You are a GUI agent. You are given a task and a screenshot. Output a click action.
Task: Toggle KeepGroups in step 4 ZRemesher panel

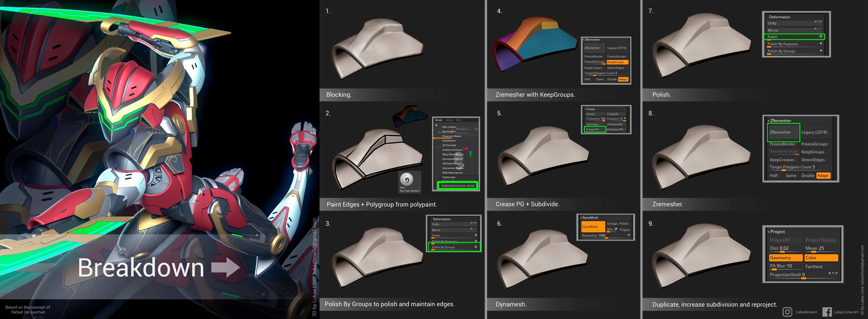(617, 62)
